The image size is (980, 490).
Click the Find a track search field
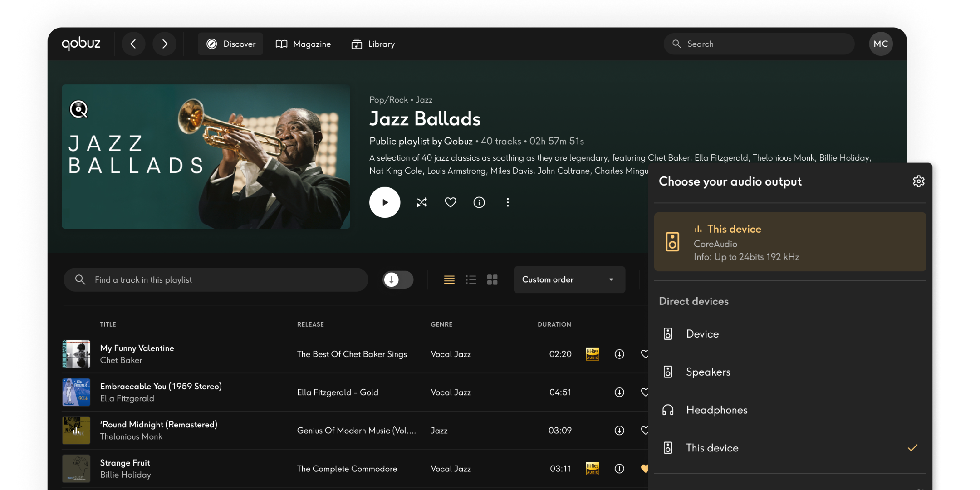click(x=216, y=279)
